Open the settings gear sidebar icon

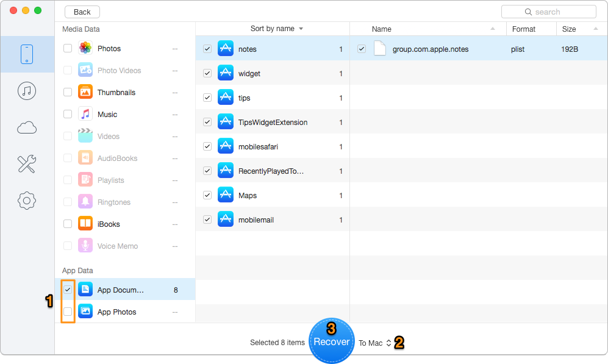tap(27, 201)
